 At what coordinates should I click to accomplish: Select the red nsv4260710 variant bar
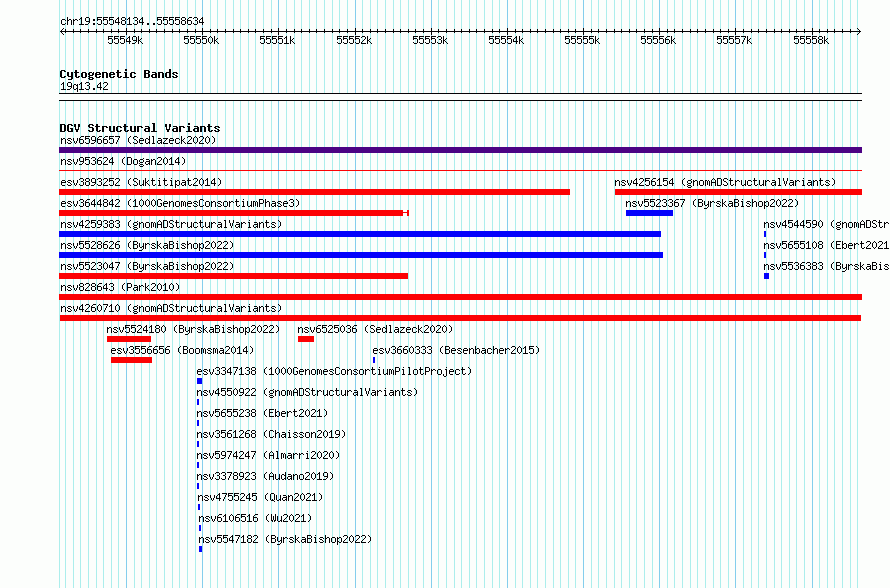[460, 318]
